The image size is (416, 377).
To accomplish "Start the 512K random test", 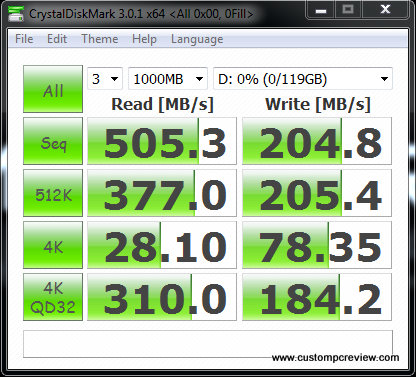I will tap(53, 193).
